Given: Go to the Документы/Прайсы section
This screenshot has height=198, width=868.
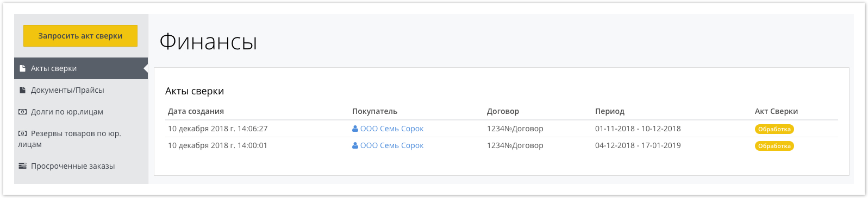Looking at the screenshot, I should [x=81, y=90].
